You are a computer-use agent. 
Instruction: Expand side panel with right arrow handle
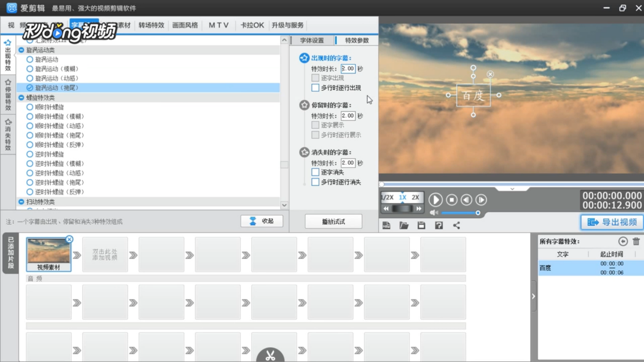point(534,296)
